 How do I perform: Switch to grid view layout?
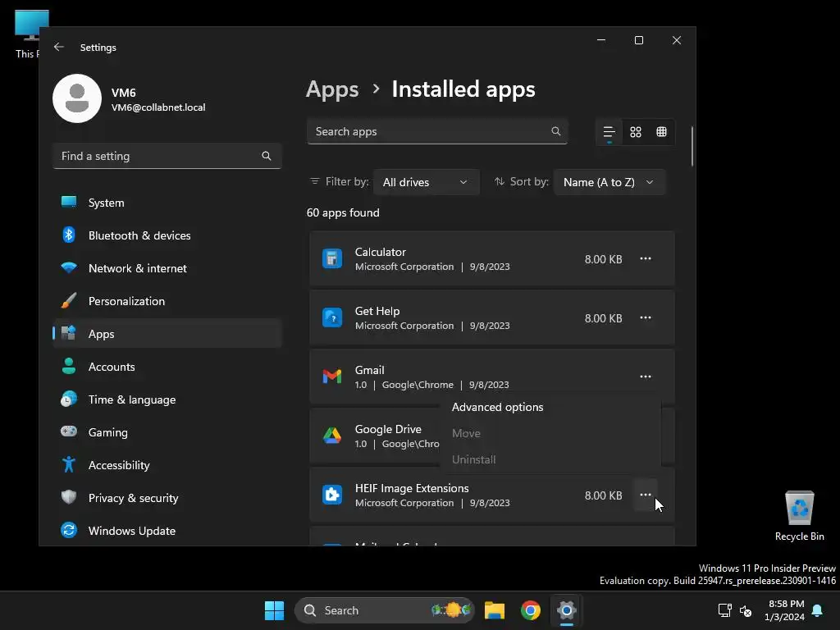pyautogui.click(x=636, y=132)
